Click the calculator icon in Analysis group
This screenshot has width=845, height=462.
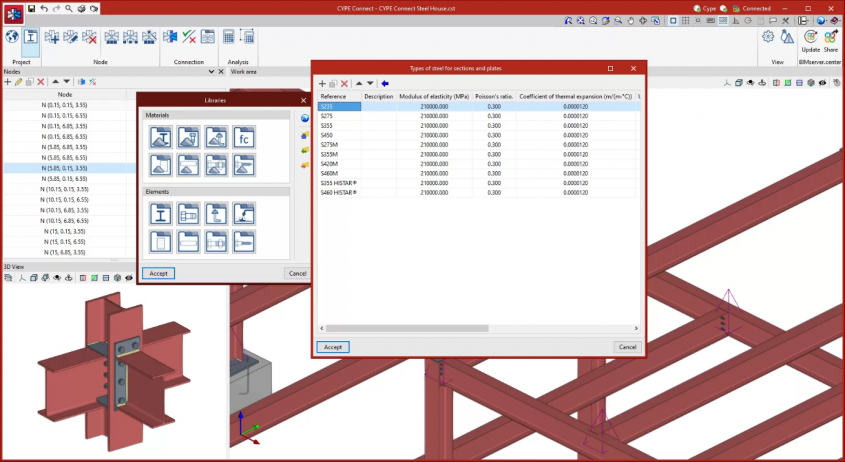coord(228,37)
